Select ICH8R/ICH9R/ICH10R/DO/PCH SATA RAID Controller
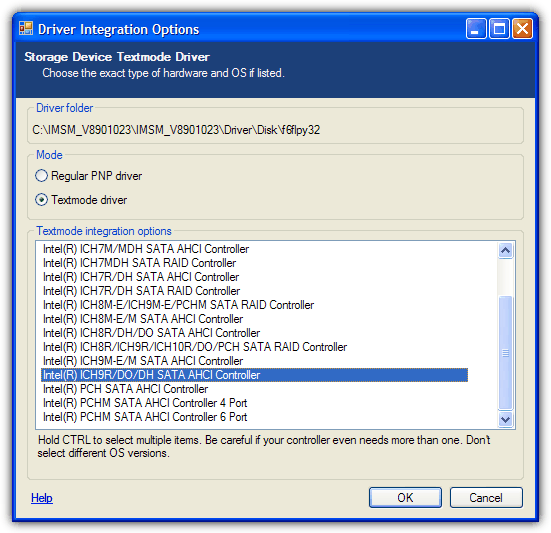The height and width of the screenshot is (533, 551). [254, 347]
